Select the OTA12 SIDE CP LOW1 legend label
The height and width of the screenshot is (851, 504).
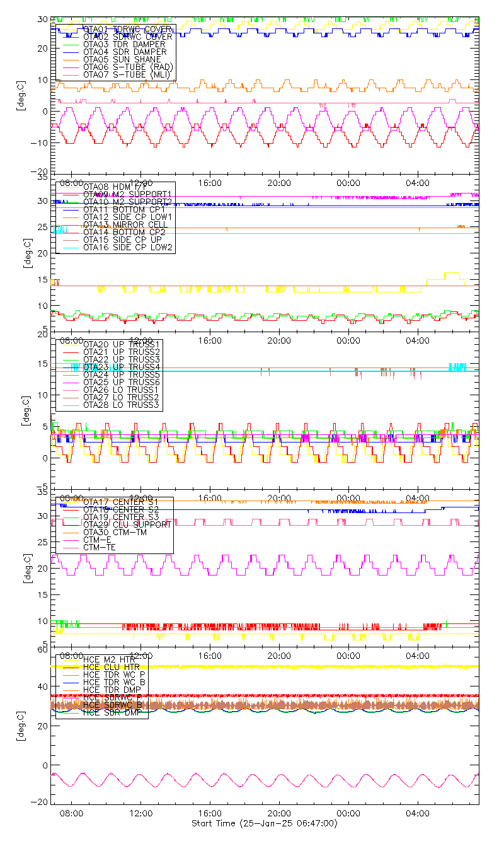(128, 217)
